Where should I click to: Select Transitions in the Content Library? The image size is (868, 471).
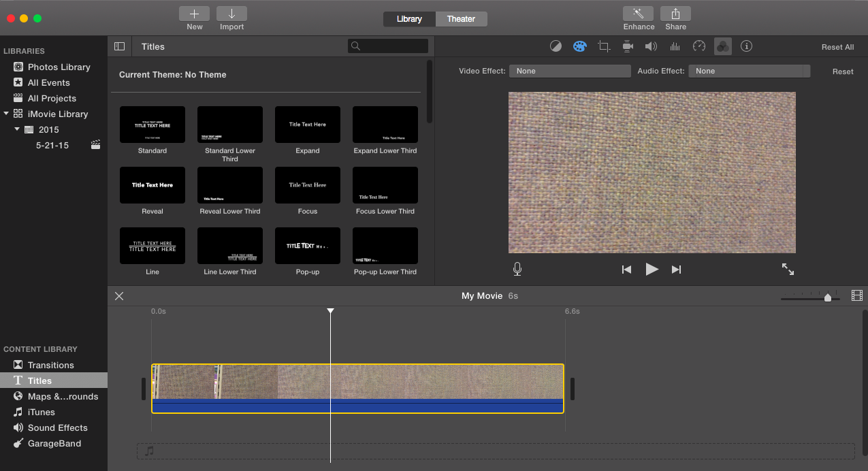[50, 365]
